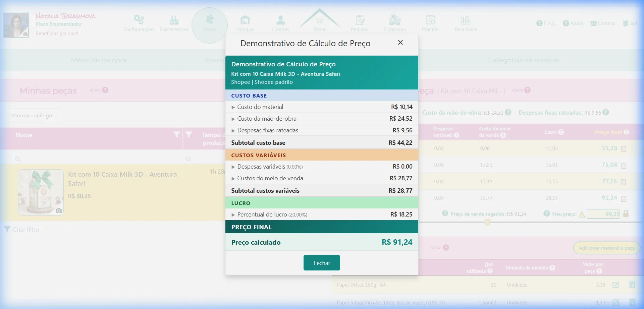The height and width of the screenshot is (309, 644).
Task: Open the Configurações settings icon
Action: click(139, 19)
